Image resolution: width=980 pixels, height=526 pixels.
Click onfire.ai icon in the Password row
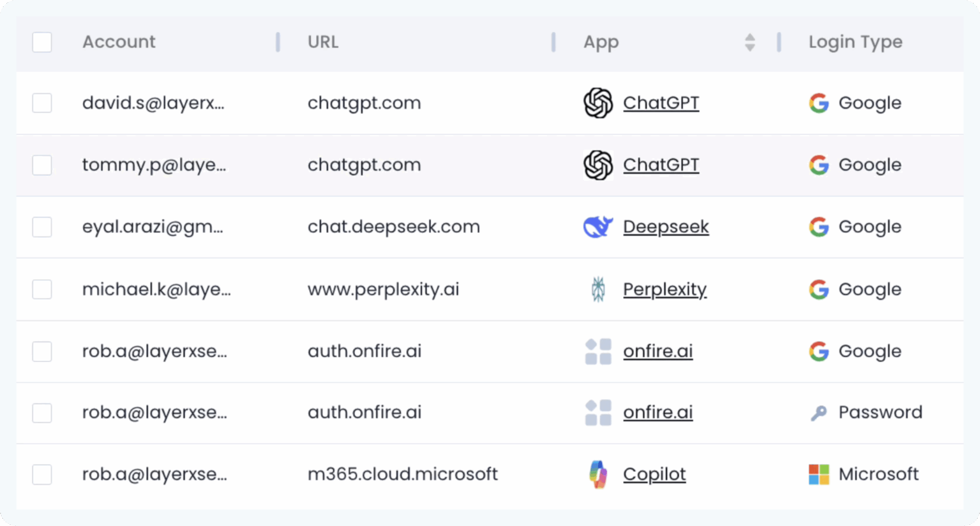pyautogui.click(x=598, y=413)
